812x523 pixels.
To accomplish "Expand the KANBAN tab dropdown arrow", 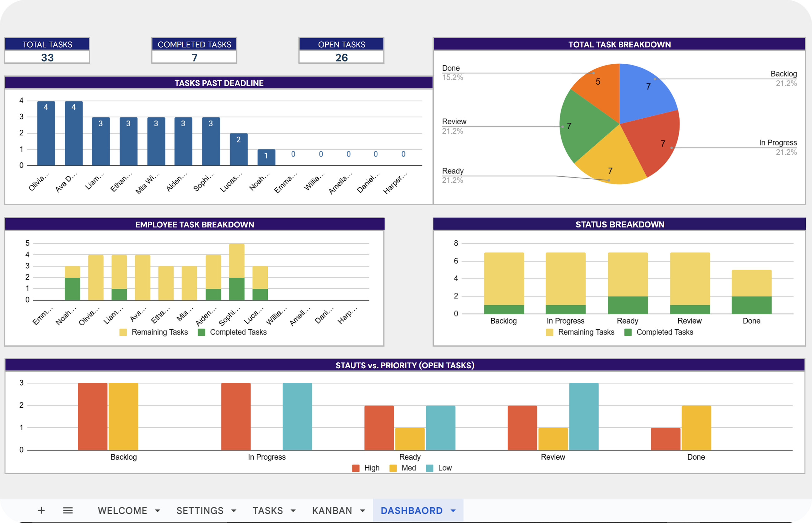I will (x=363, y=511).
